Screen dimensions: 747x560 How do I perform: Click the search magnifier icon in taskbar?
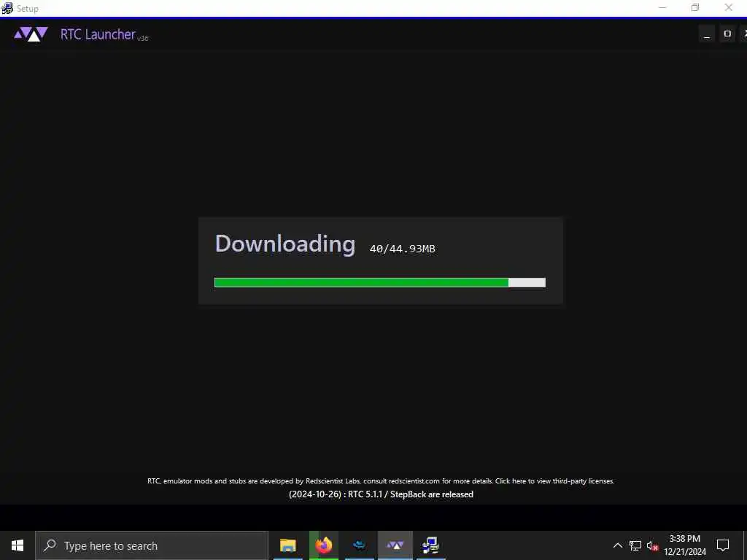pos(50,545)
